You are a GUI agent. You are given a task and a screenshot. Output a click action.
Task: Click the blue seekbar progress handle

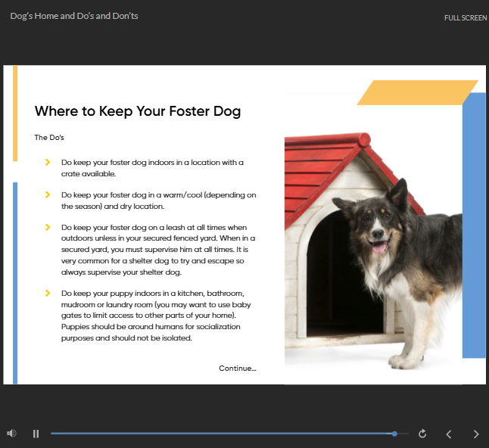[394, 434]
